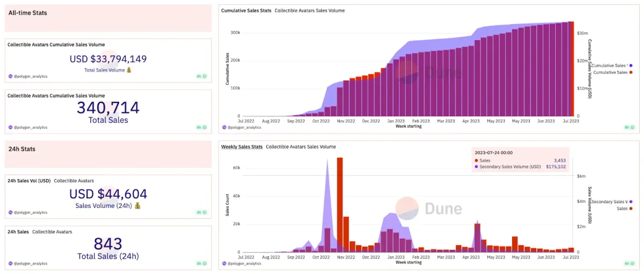Click the purple Cumulative Sales Volume legend dot
This screenshot has height=274, width=644.
[630, 65]
